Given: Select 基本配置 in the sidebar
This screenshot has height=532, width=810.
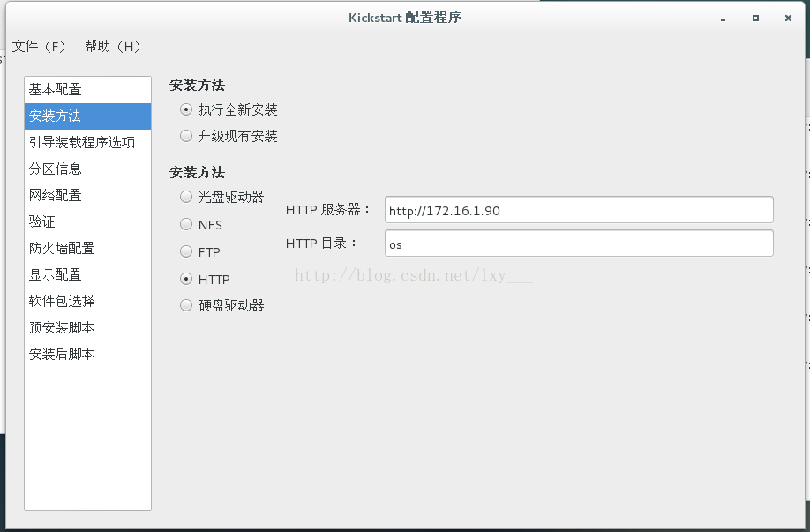Looking at the screenshot, I should point(88,89).
